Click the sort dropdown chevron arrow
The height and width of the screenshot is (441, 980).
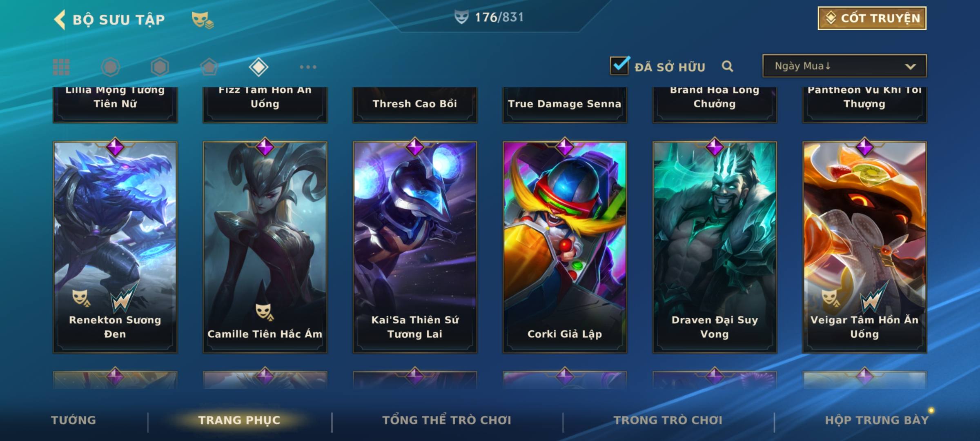[910, 67]
